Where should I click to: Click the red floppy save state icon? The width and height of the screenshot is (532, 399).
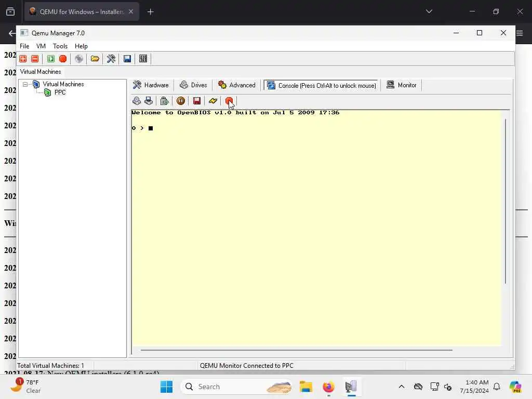(197, 101)
